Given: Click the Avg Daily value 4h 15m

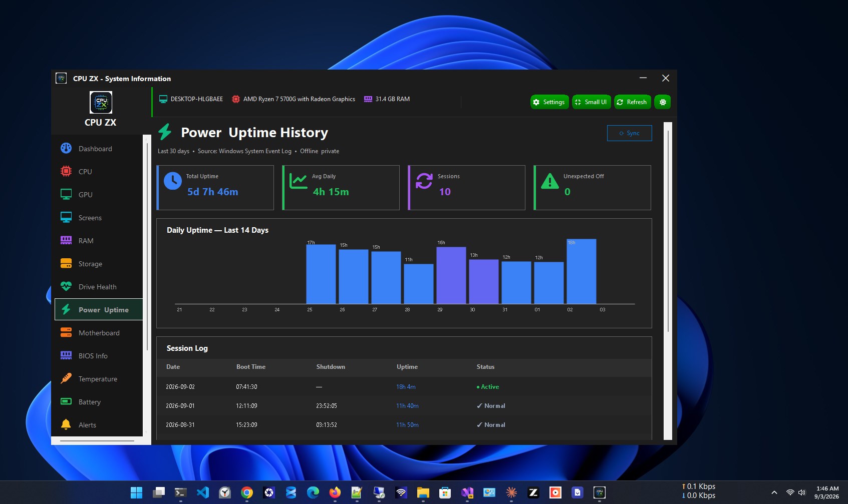Looking at the screenshot, I should 331,192.
